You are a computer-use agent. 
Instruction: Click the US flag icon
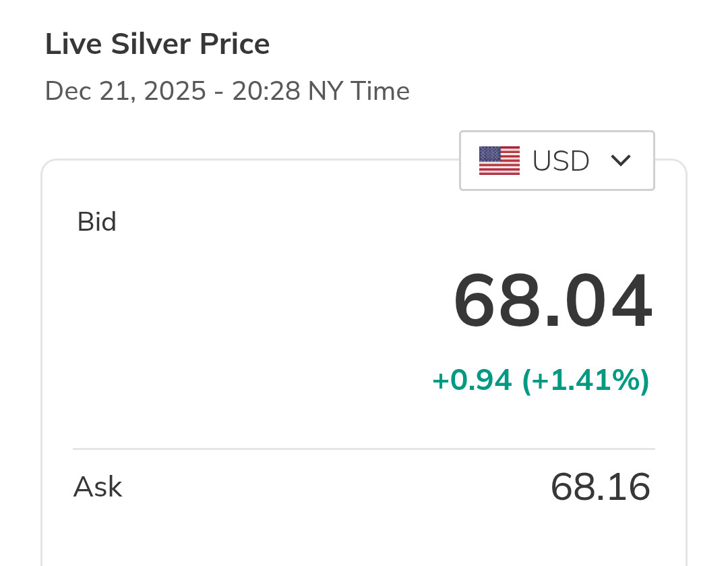tap(499, 161)
